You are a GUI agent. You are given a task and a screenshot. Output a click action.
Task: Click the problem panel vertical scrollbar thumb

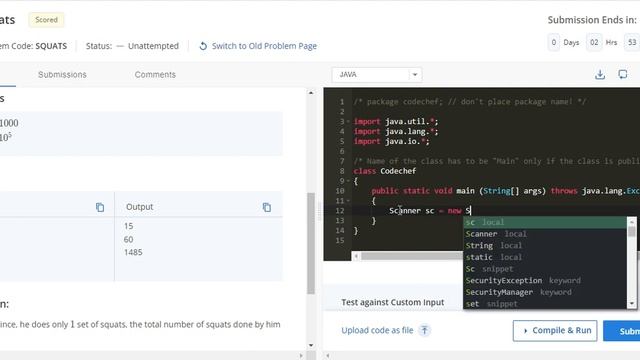[x=311, y=243]
